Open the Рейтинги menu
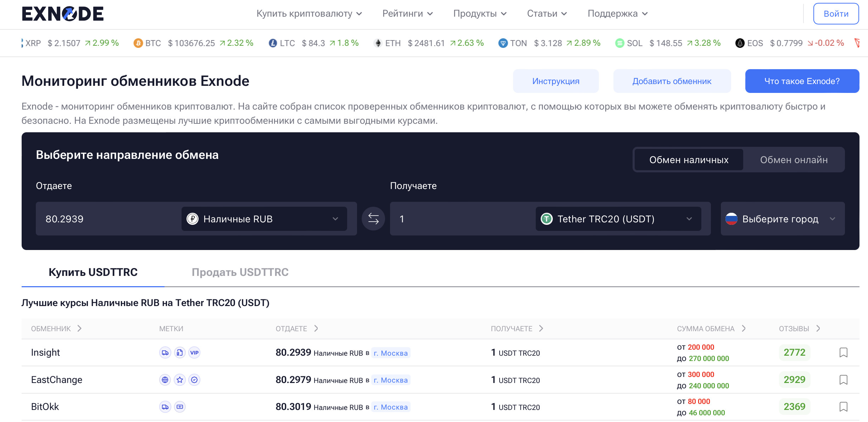 407,14
